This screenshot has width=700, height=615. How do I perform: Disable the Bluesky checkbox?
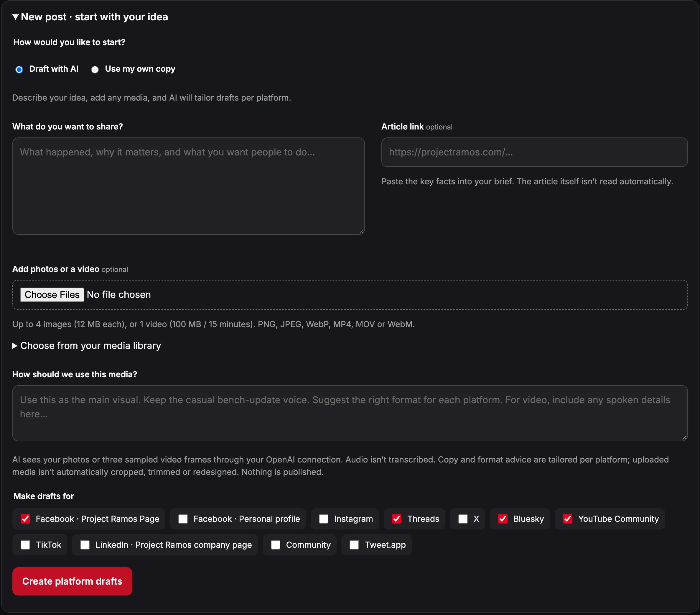click(503, 519)
